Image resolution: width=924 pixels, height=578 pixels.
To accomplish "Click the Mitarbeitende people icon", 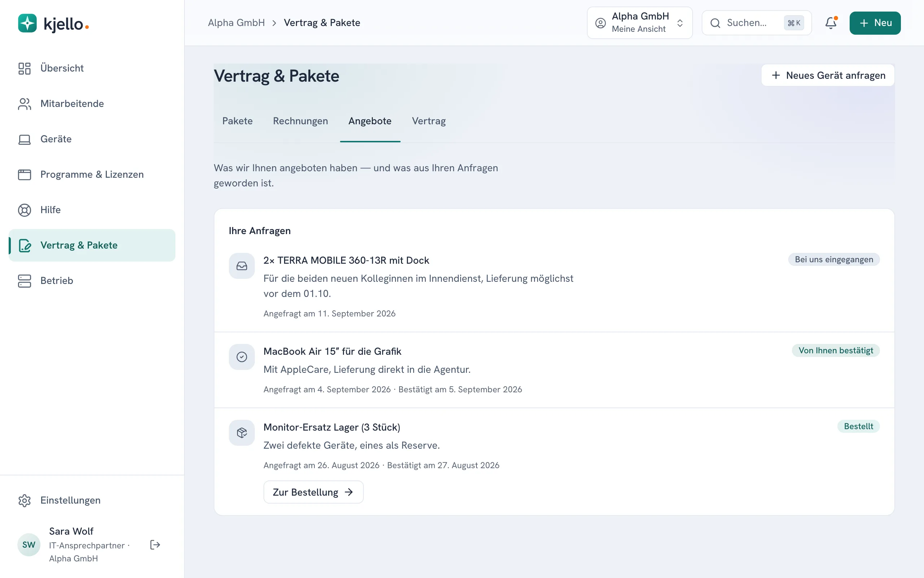I will (x=25, y=104).
